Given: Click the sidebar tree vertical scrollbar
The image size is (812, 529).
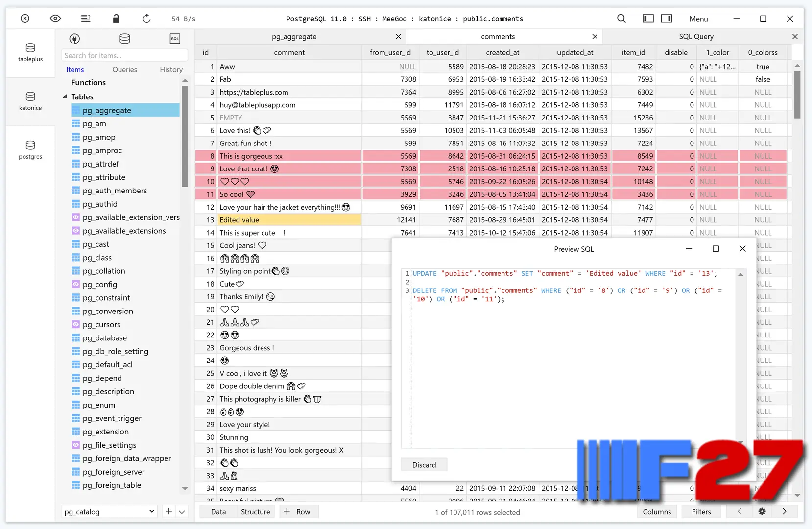Looking at the screenshot, I should pyautogui.click(x=185, y=136).
